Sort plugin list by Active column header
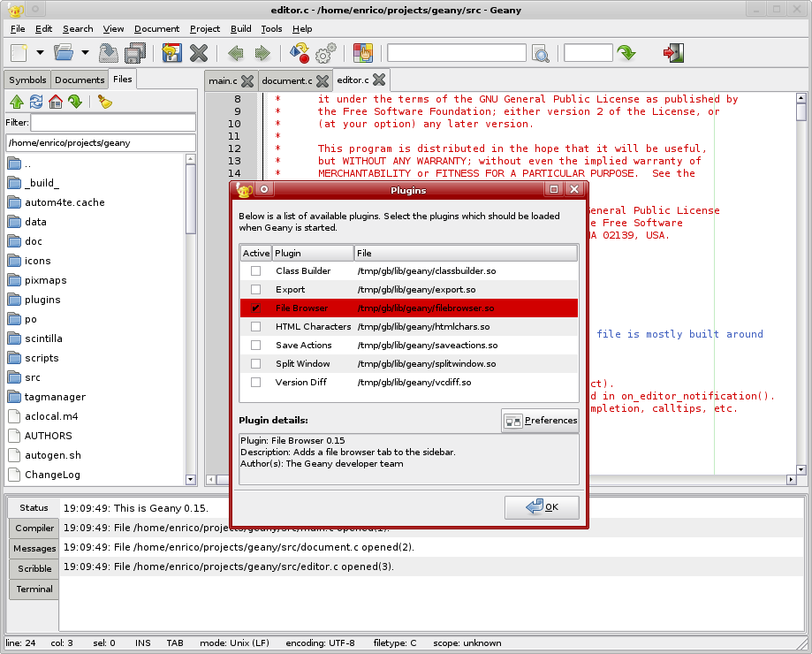Screen dimensions: 812x654 click(x=256, y=254)
